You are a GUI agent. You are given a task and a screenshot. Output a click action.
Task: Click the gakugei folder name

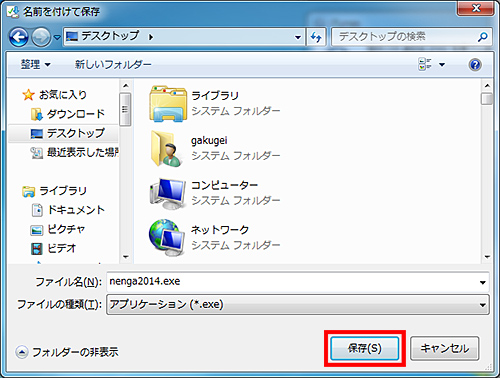209,140
